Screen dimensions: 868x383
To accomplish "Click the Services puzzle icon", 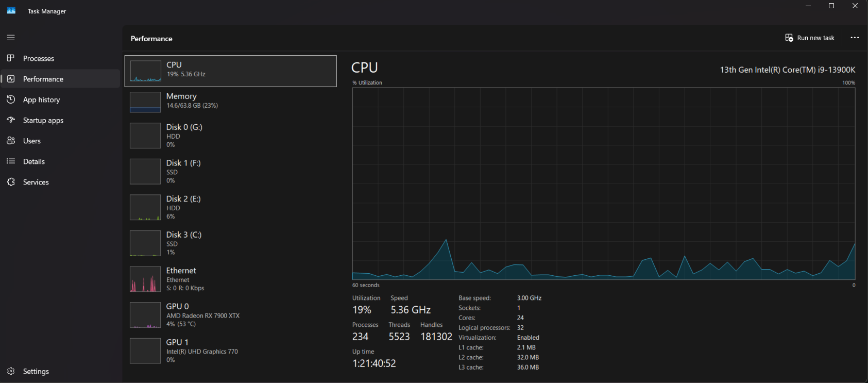I will pos(11,182).
